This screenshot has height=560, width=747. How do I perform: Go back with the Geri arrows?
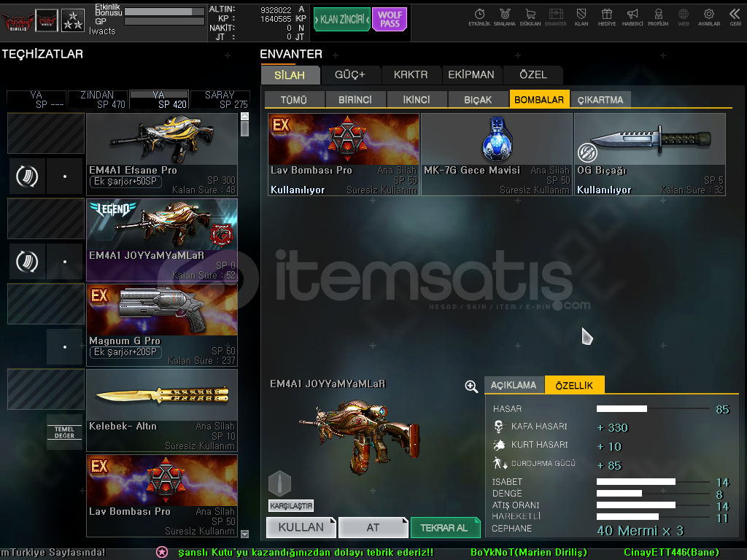click(x=735, y=17)
